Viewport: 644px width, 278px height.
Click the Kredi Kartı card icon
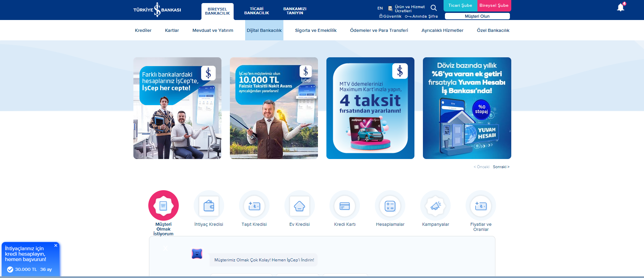pos(345,205)
